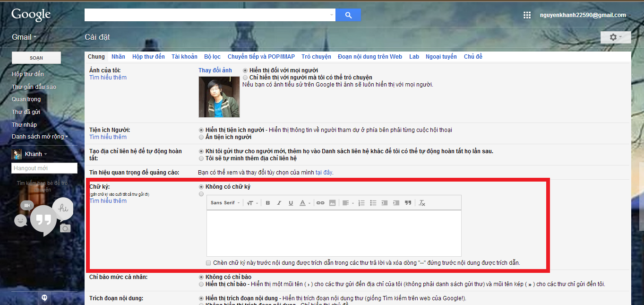Select 'Ẩn tiện ích người' radio
Screen dimensions: 644x305
pyautogui.click(x=202, y=137)
